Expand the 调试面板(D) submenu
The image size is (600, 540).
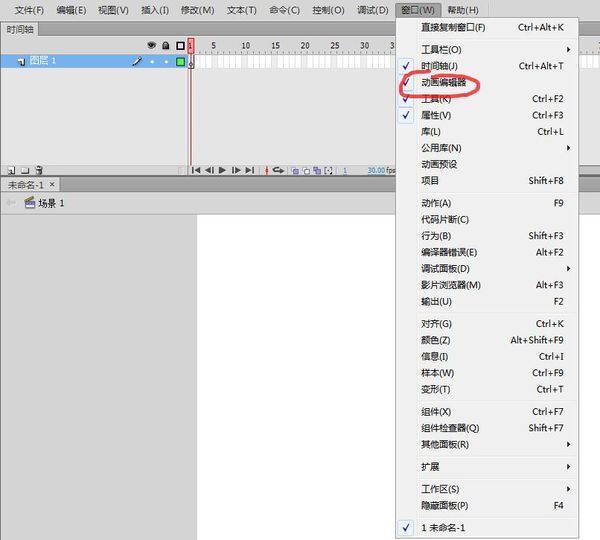pos(487,269)
